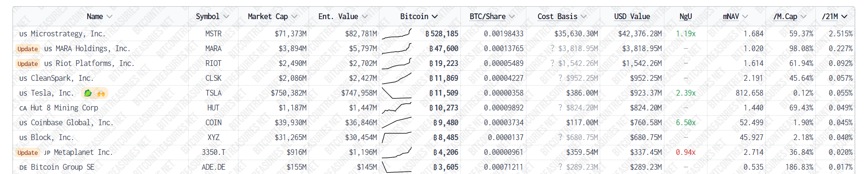The image size is (868, 174).
Task: Toggle sort chevron next to Name header
Action: (110, 17)
